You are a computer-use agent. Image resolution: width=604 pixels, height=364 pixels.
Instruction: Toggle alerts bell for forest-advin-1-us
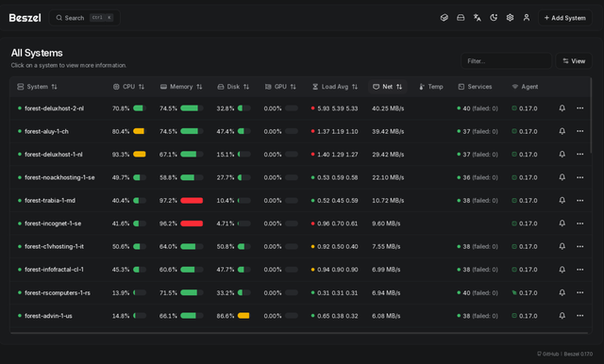tap(562, 316)
